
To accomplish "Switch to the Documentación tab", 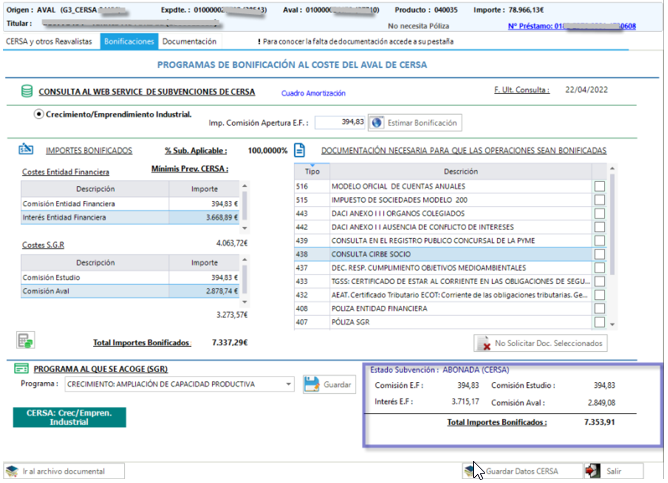I will (x=189, y=42).
